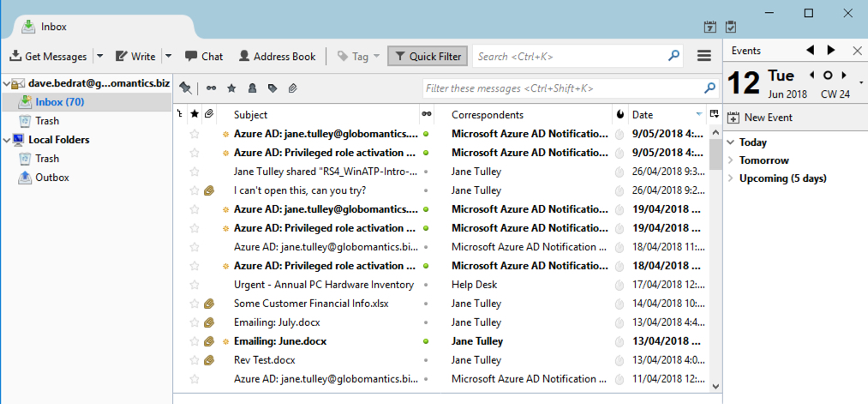Viewport: 868px width, 404px height.
Task: Click Get Messages button
Action: (x=49, y=57)
